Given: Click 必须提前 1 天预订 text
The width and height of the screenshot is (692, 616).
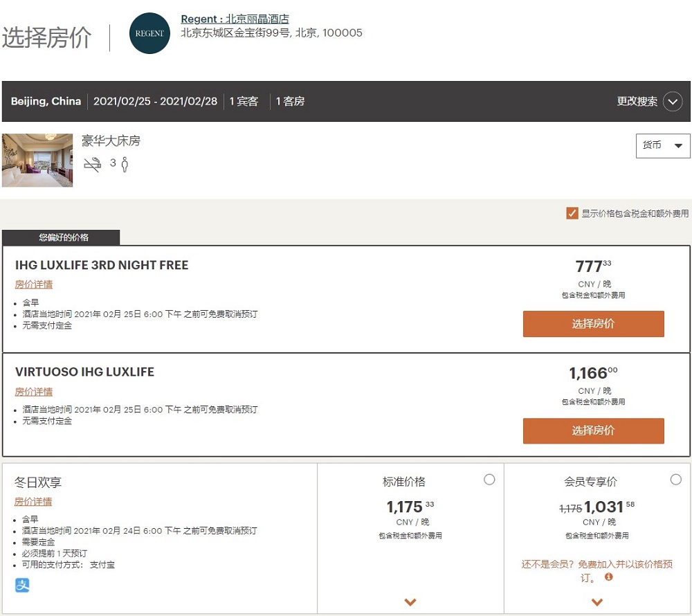Looking at the screenshot, I should 55,553.
